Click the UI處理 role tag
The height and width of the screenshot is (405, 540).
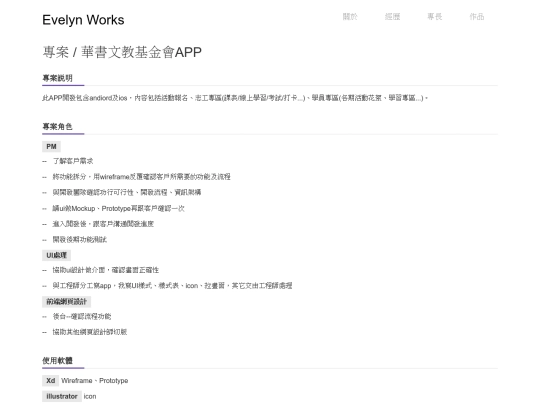(x=56, y=255)
